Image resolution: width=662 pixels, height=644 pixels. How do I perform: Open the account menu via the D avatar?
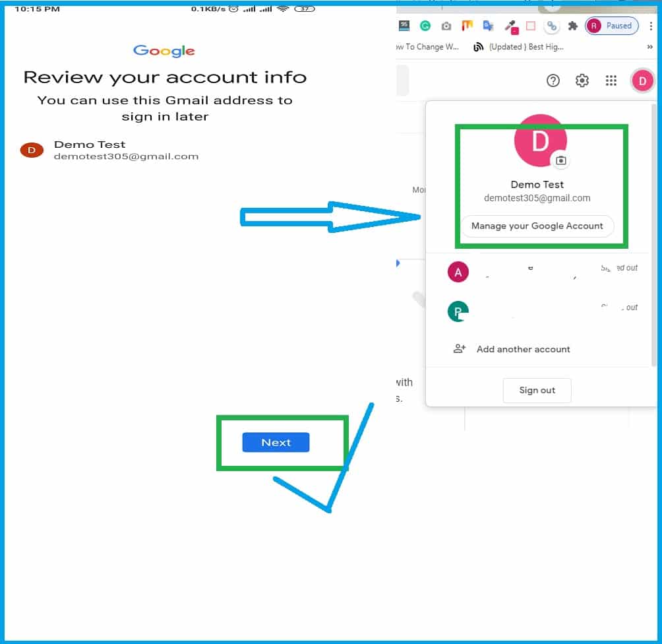tap(642, 80)
